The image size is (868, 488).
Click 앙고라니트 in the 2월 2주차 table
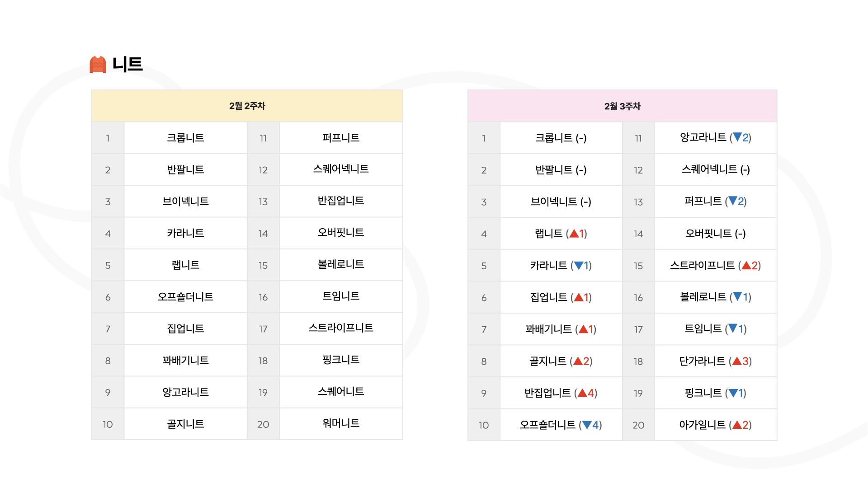coord(185,392)
